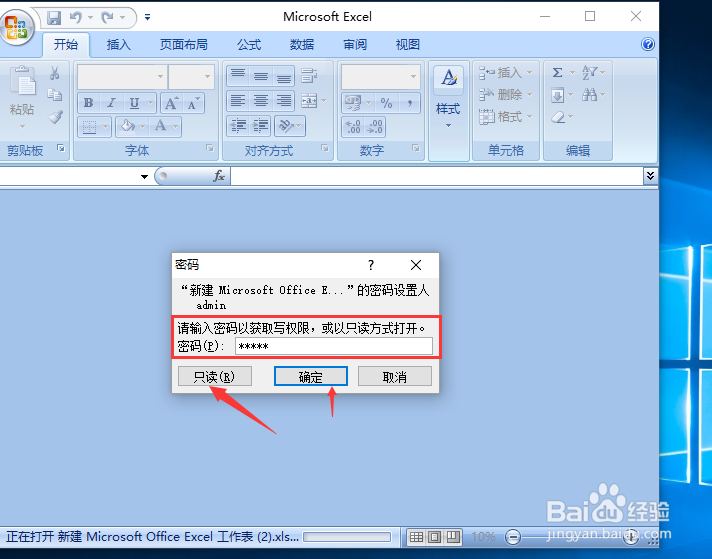This screenshot has height=559, width=712.
Task: Open the 开始 ribbon tab
Action: [x=66, y=45]
